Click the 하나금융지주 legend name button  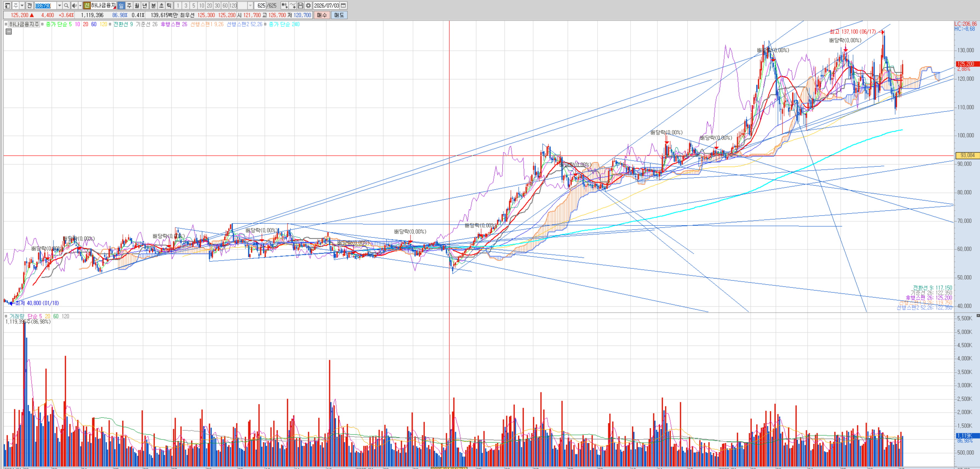(24, 24)
